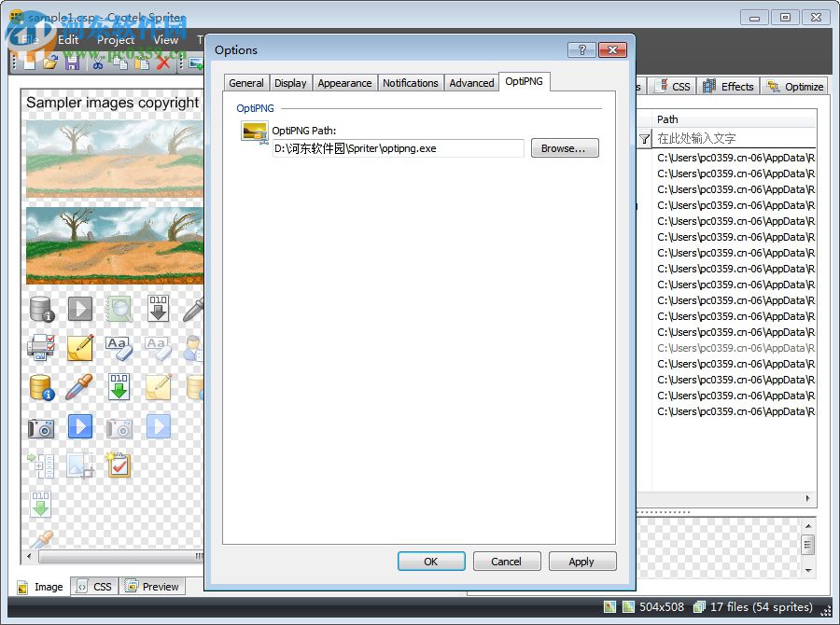
Task: Open the CSS tab beside Effects
Action: coord(672,86)
